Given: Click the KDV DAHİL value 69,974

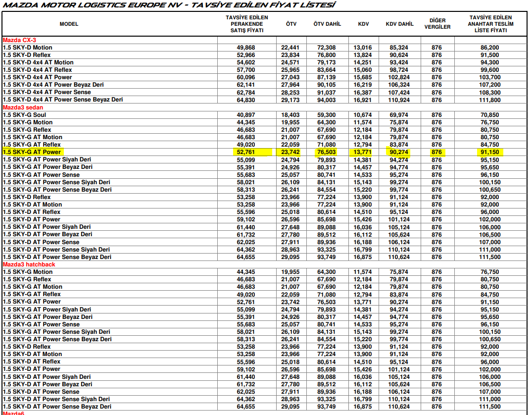Looking at the screenshot, I should coord(399,115).
